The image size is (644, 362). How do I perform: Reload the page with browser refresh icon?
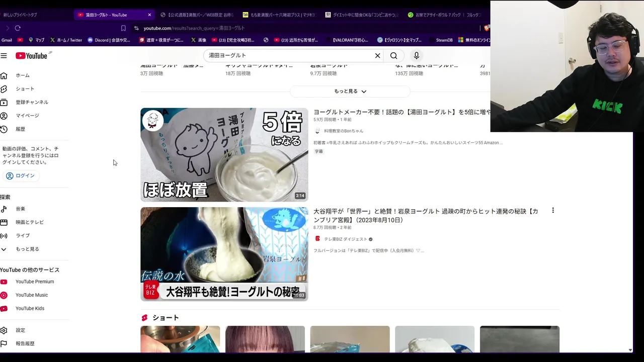tap(18, 28)
